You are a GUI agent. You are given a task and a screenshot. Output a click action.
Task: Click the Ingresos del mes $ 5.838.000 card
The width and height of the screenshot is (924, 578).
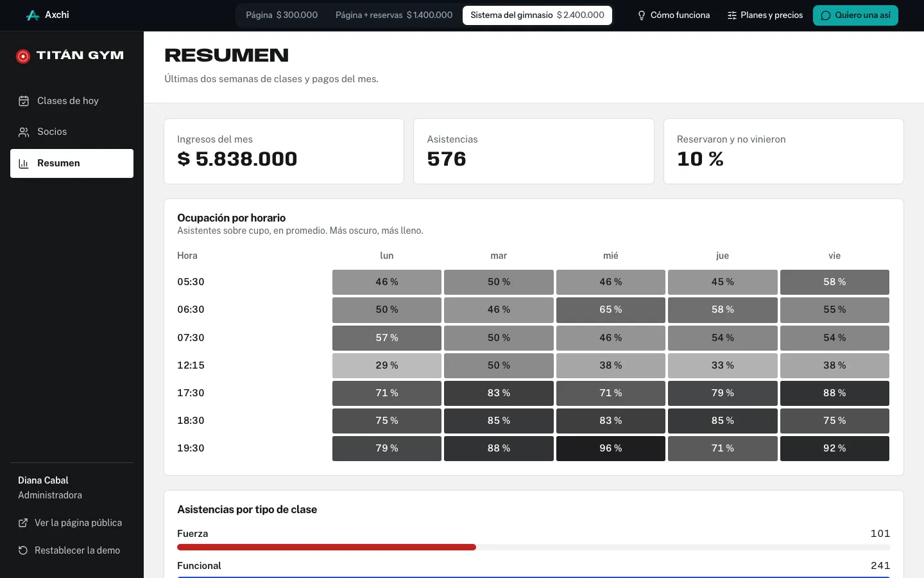pos(284,151)
